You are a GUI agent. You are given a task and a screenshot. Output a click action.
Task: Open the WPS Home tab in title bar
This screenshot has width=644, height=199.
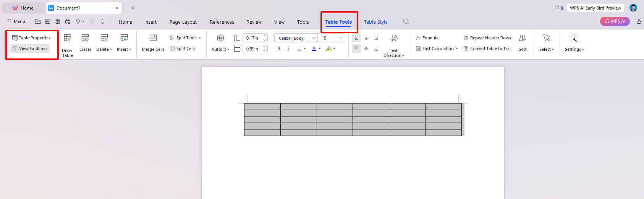tap(23, 8)
